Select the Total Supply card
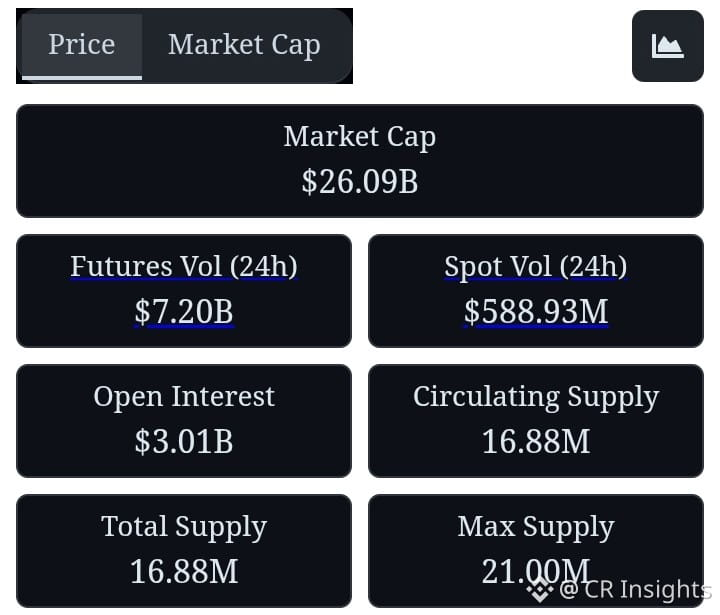720x615 pixels. (x=184, y=551)
